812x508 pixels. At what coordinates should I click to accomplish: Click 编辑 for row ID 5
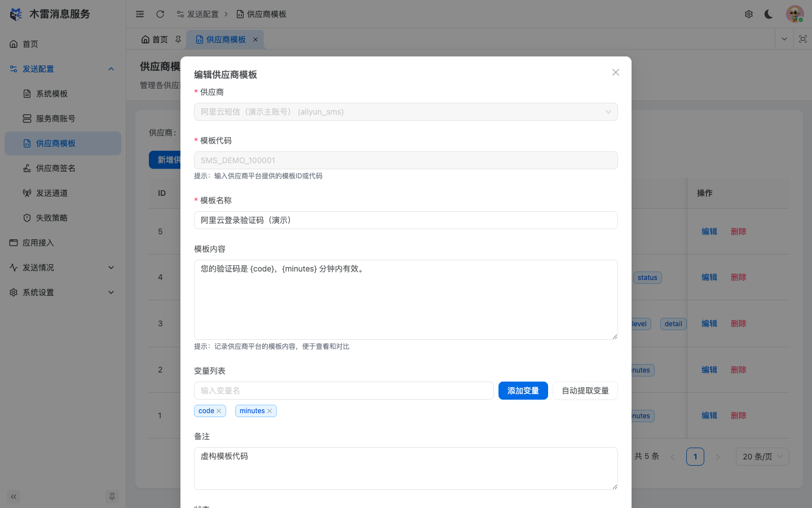click(x=709, y=231)
